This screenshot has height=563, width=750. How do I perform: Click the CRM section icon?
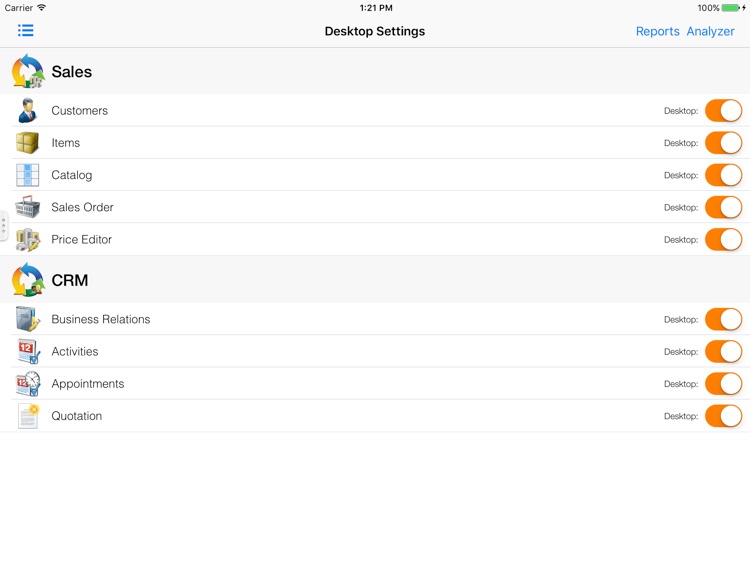click(x=28, y=279)
